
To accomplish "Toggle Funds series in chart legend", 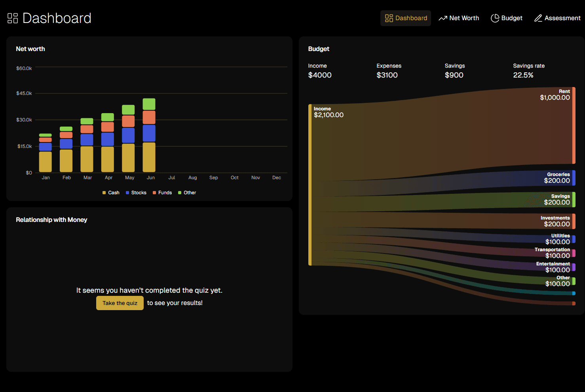I will [162, 193].
